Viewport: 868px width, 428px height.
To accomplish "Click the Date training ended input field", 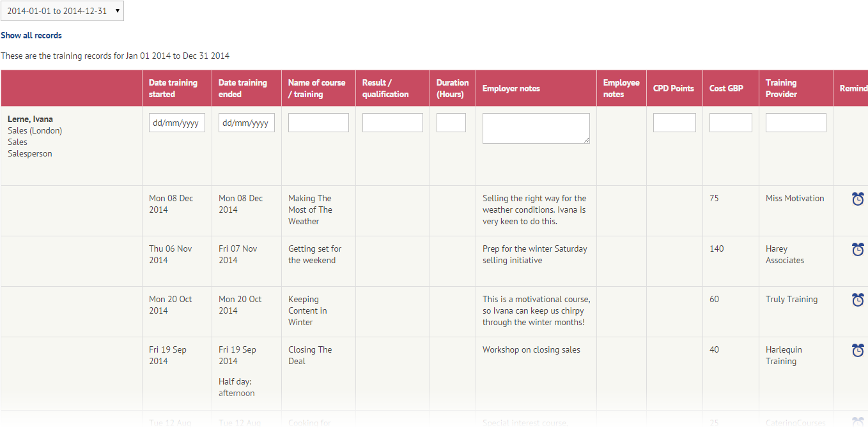I will click(x=247, y=123).
